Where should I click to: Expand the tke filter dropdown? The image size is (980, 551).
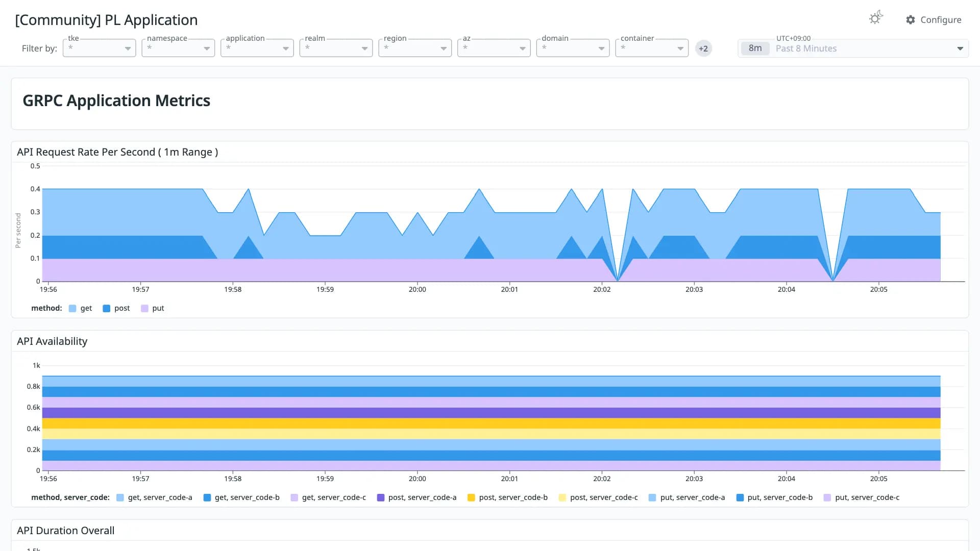(x=99, y=48)
